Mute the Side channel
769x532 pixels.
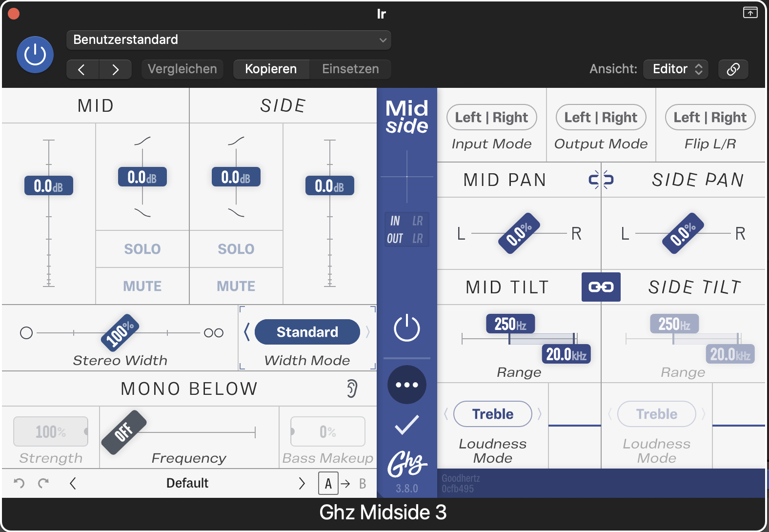click(236, 286)
